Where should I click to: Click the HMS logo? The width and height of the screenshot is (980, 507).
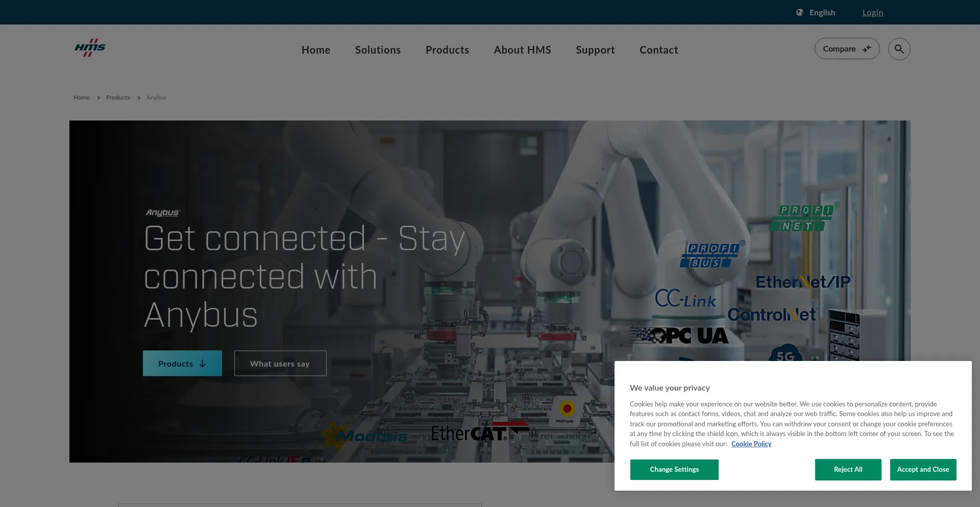coord(90,48)
